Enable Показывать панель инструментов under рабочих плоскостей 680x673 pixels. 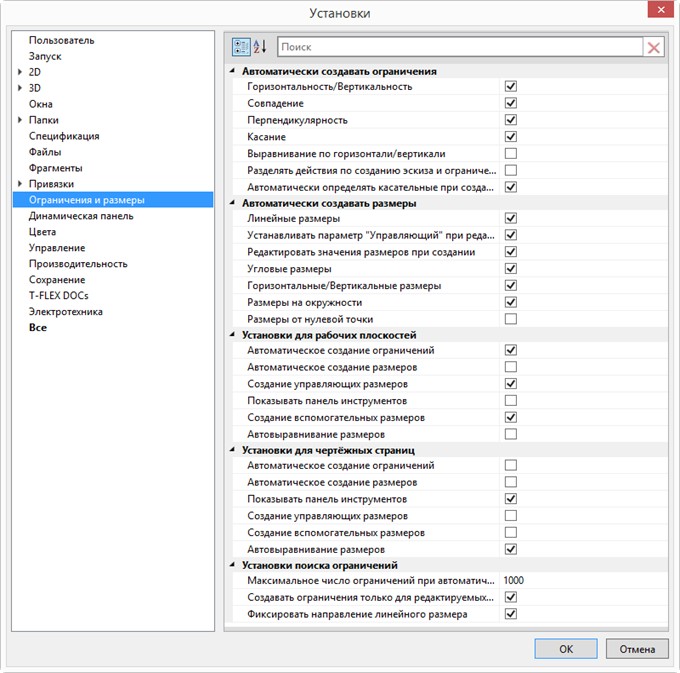click(x=511, y=401)
